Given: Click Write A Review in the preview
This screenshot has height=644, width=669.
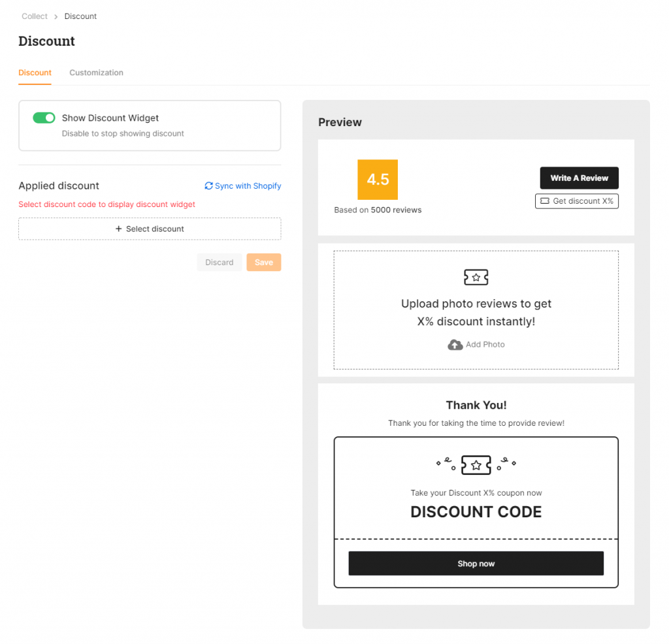Looking at the screenshot, I should click(579, 178).
